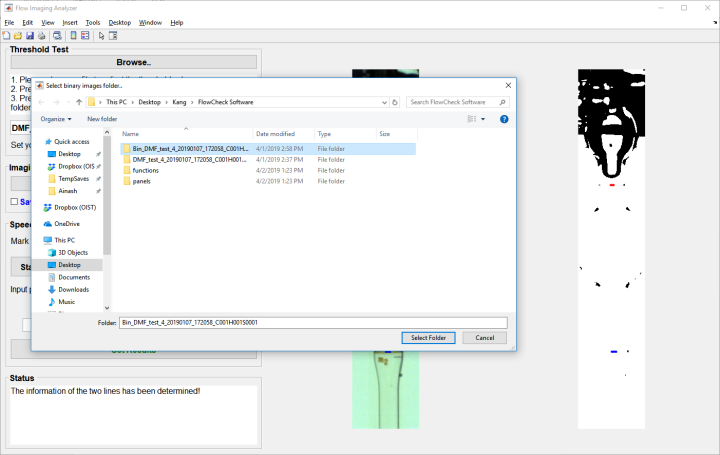Click the Up one level arrow
Image resolution: width=720 pixels, height=455 pixels.
click(76, 102)
